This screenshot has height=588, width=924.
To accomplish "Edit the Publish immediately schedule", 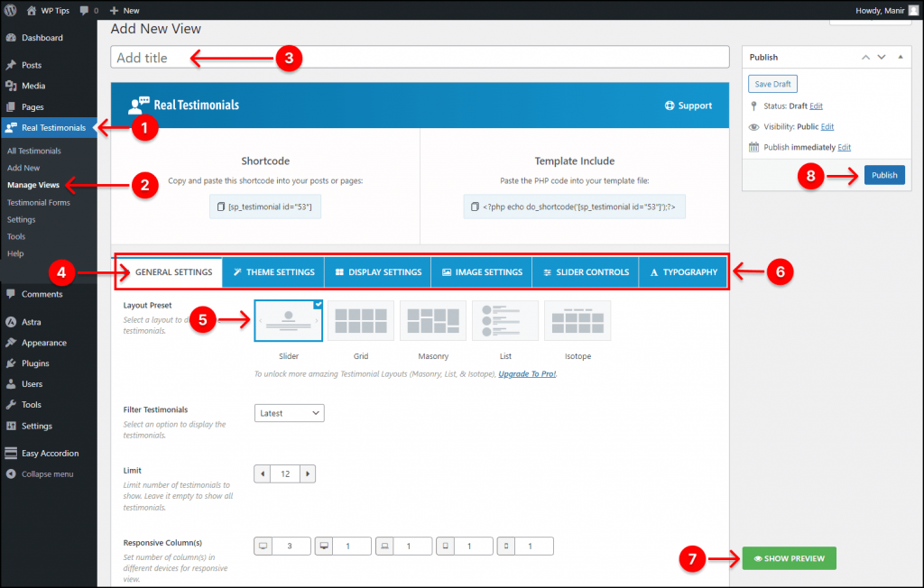I will coord(845,147).
